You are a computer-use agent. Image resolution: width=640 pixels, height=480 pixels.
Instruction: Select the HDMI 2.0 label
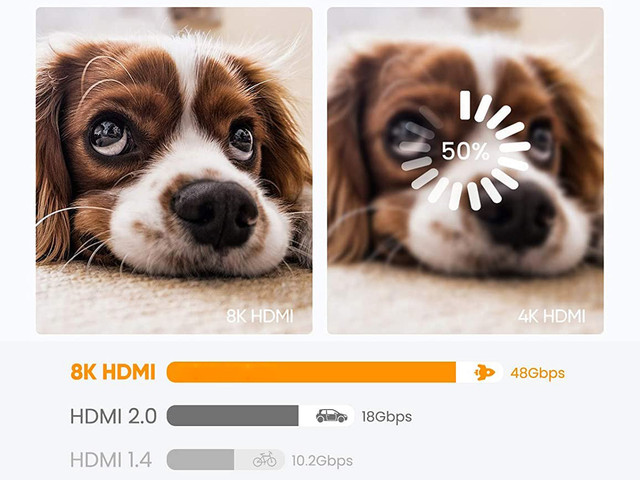click(112, 416)
